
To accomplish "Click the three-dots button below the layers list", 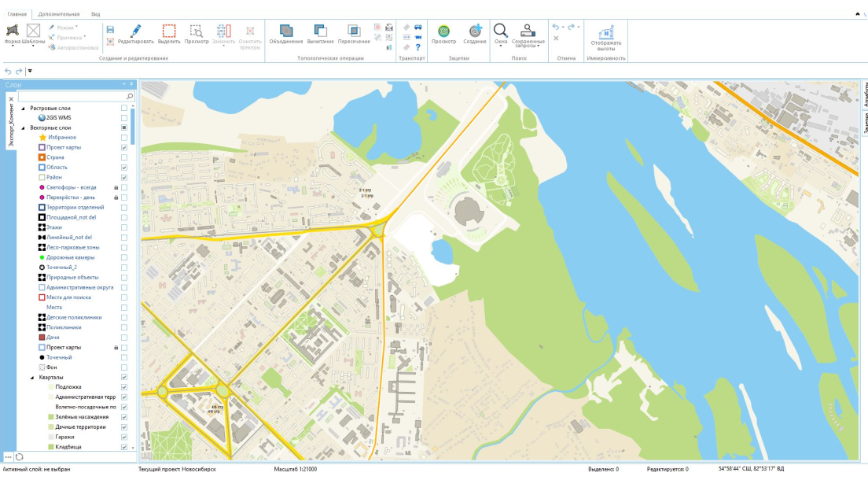I will [8, 457].
